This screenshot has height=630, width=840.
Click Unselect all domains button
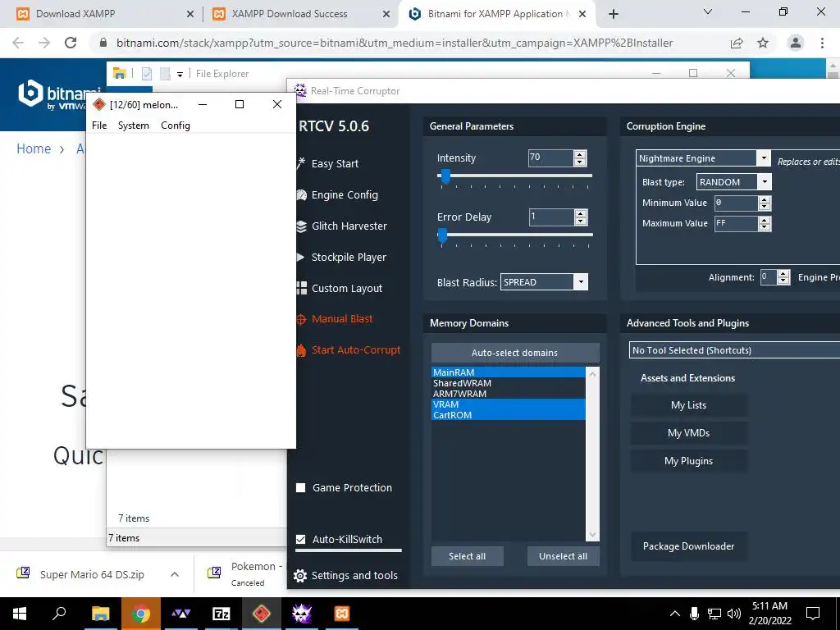[563, 556]
